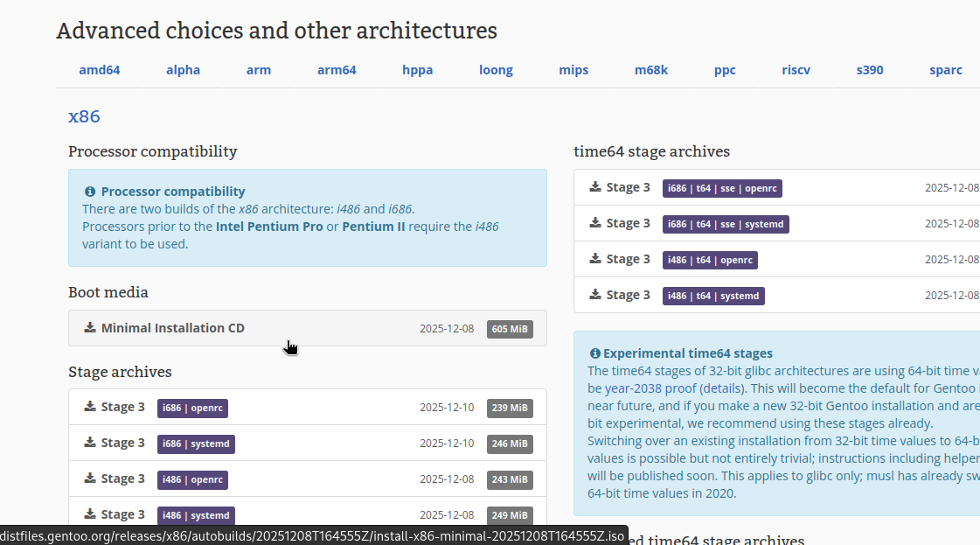980x545 pixels.
Task: Click download icon for i686 openrc Stage 3
Action: coord(89,407)
